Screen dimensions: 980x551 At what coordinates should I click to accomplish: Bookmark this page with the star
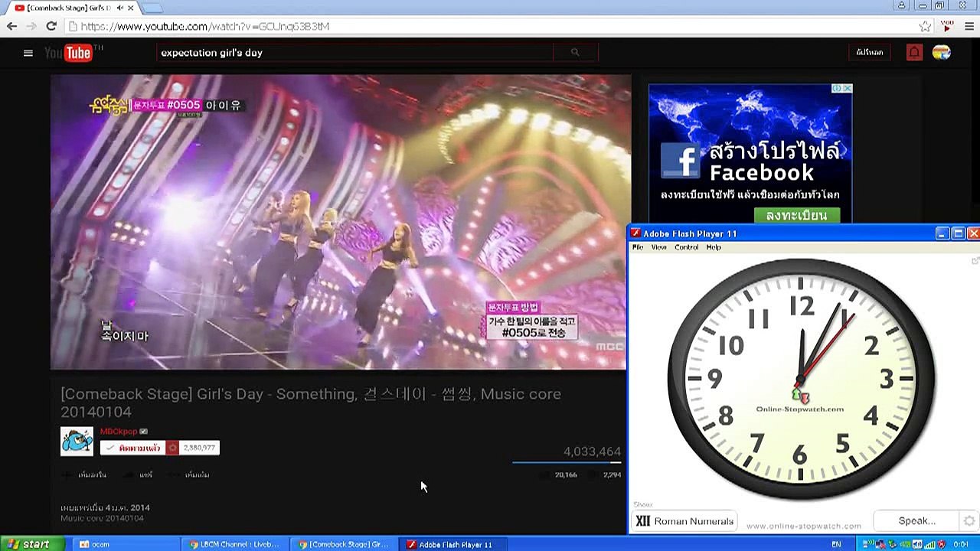925,26
